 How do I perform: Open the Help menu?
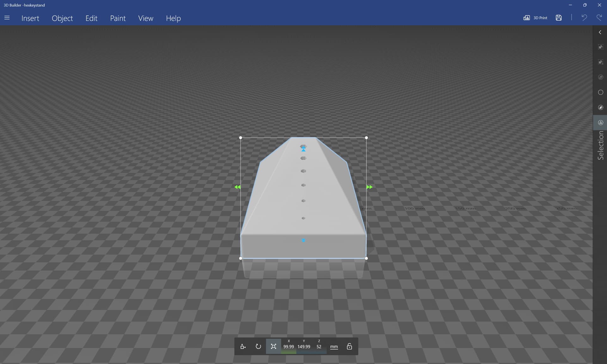[x=173, y=18]
